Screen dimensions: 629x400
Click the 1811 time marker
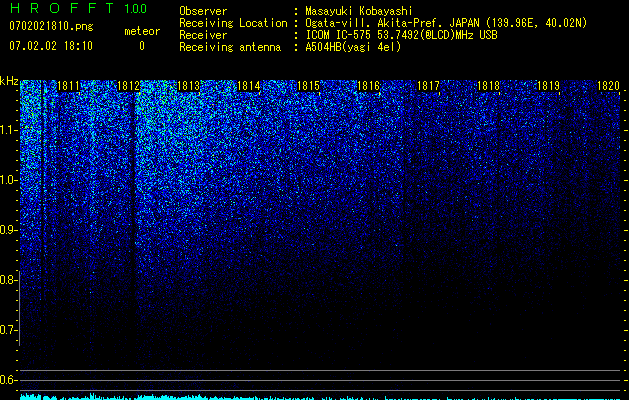click(68, 86)
